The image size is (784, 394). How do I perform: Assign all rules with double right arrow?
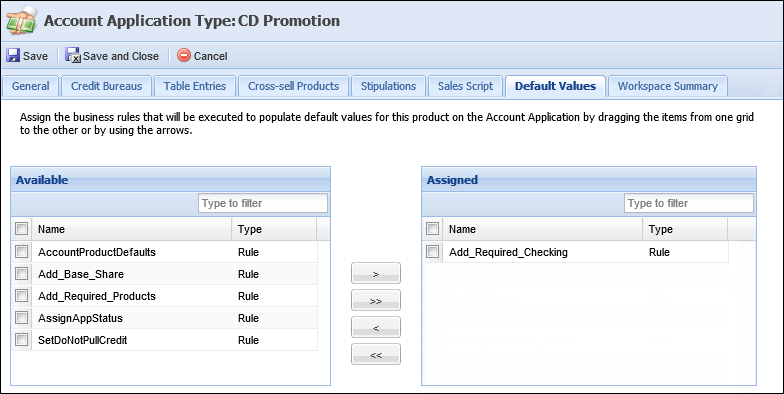(x=376, y=300)
